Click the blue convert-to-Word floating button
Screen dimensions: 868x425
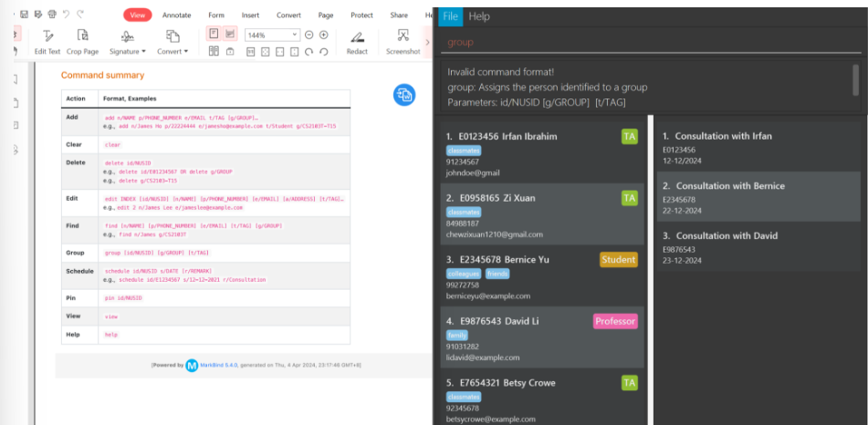point(404,95)
